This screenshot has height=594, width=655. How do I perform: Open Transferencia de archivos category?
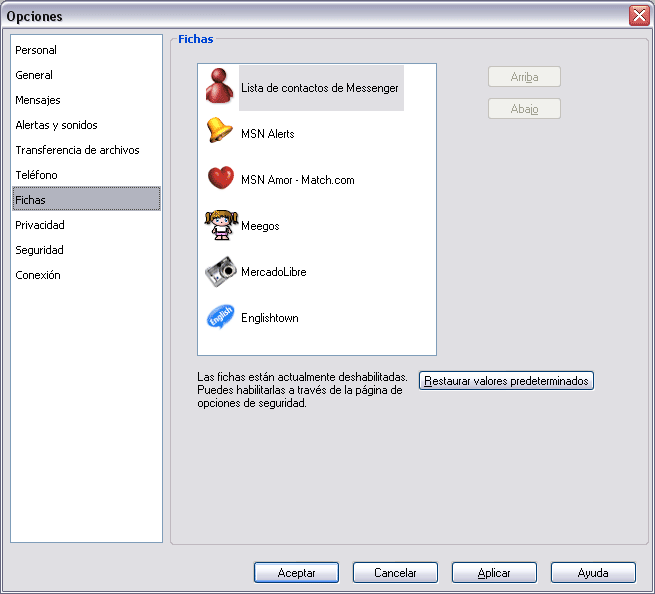tap(86, 150)
